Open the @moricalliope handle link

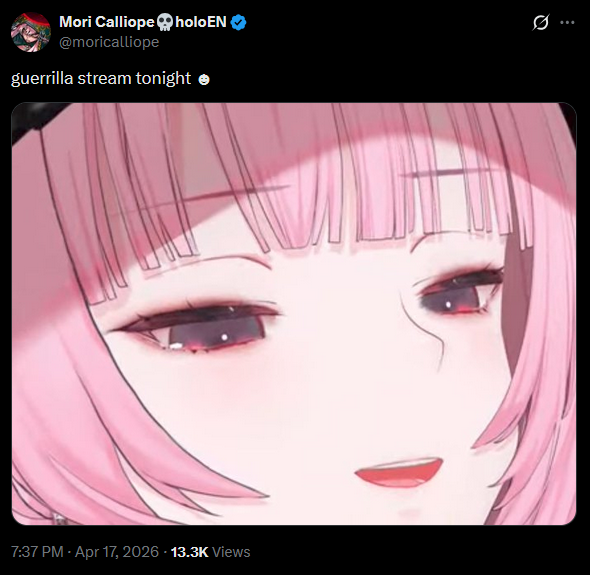109,42
